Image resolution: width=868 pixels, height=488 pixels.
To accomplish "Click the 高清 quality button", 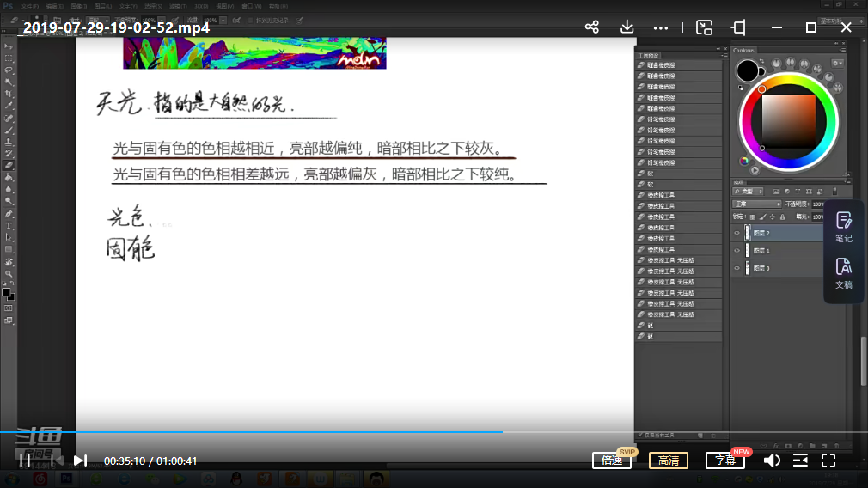I will [668, 461].
